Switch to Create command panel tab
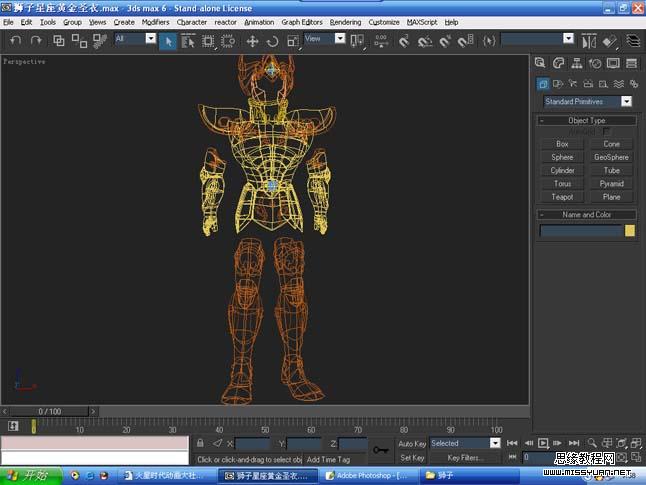646x485 pixels. [x=540, y=63]
